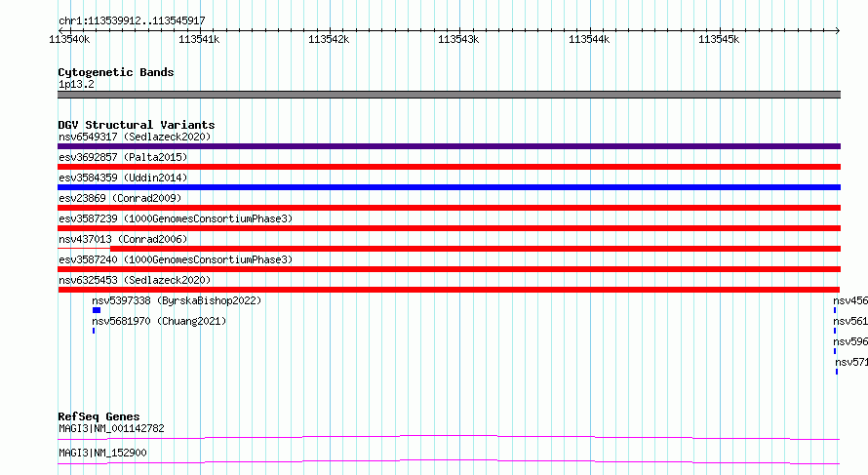The image size is (868, 475).
Task: Select the red esv23869 variant bar
Action: tap(449, 208)
